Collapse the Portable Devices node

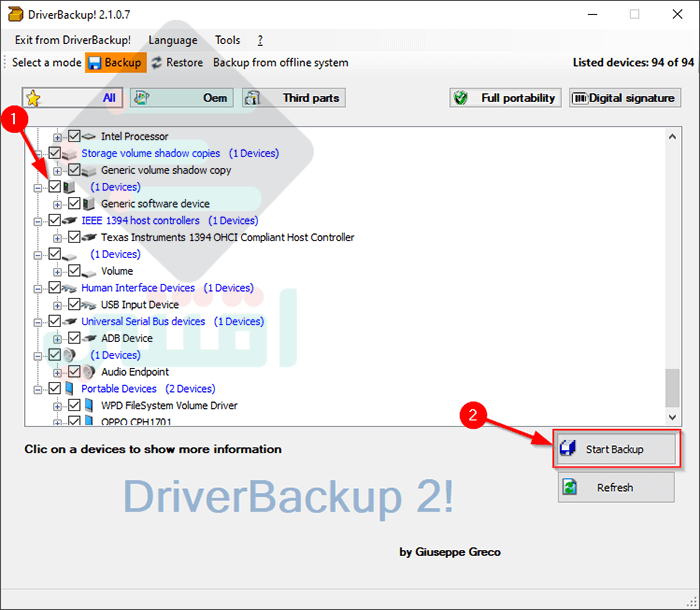38,390
